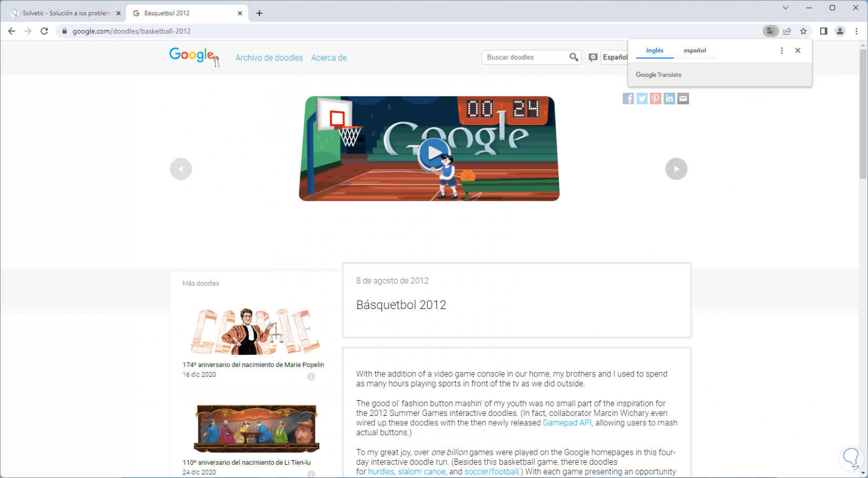Open the Chrome three-dot menu
Screen dimensions: 868x478
[856, 31]
